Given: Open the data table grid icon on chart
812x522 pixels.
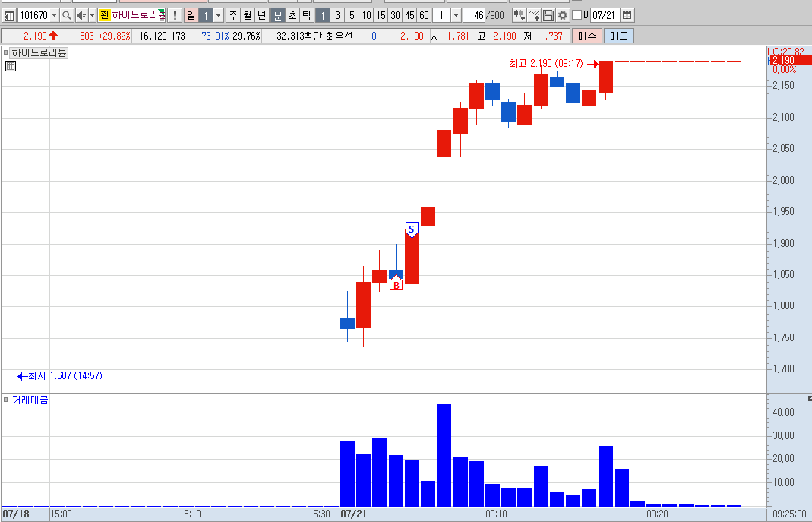Looking at the screenshot, I should coord(11,66).
